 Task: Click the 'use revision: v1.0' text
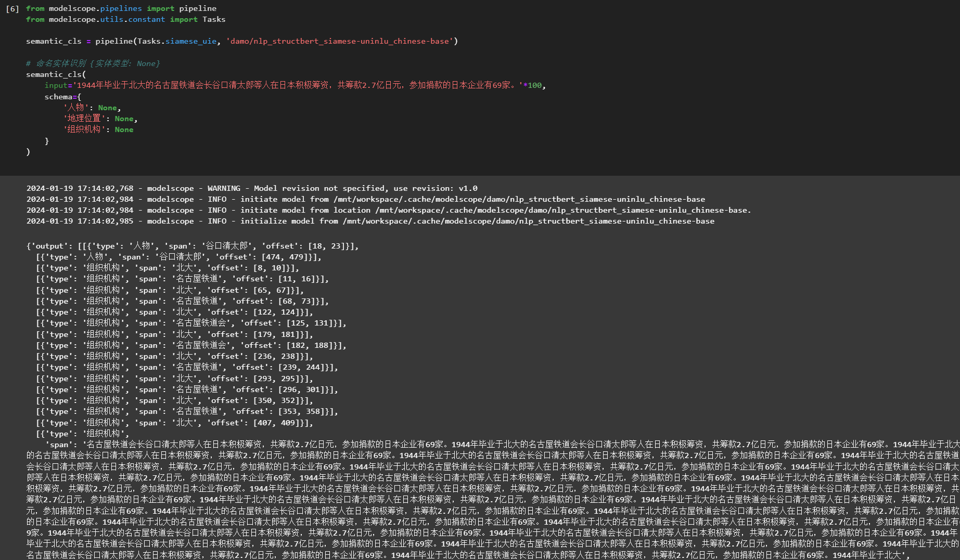(436, 188)
